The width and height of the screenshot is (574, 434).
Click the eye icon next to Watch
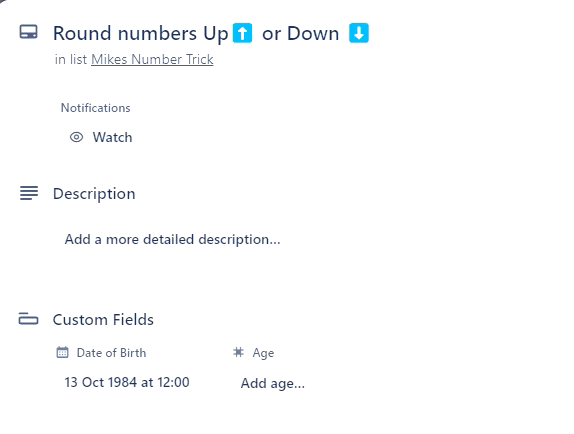pos(77,137)
